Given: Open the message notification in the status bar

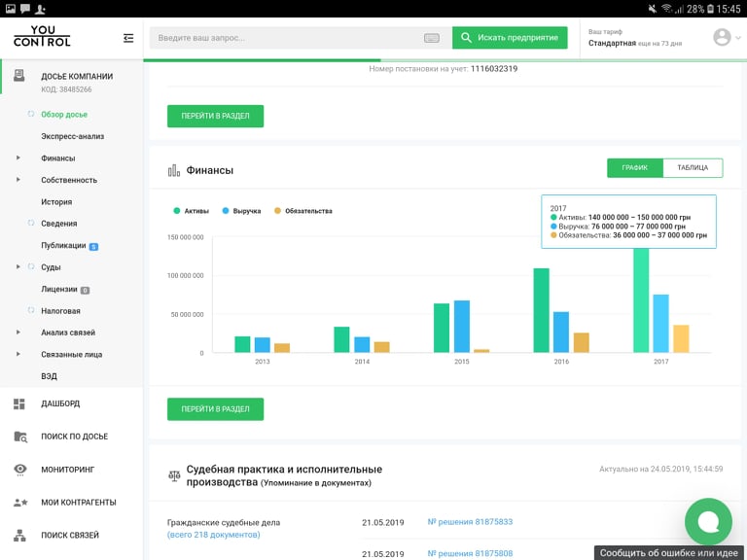Looking at the screenshot, I should [x=25, y=9].
